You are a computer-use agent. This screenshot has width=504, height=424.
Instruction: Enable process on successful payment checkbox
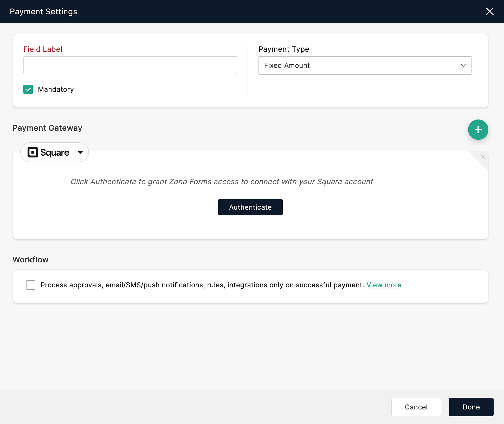(31, 285)
